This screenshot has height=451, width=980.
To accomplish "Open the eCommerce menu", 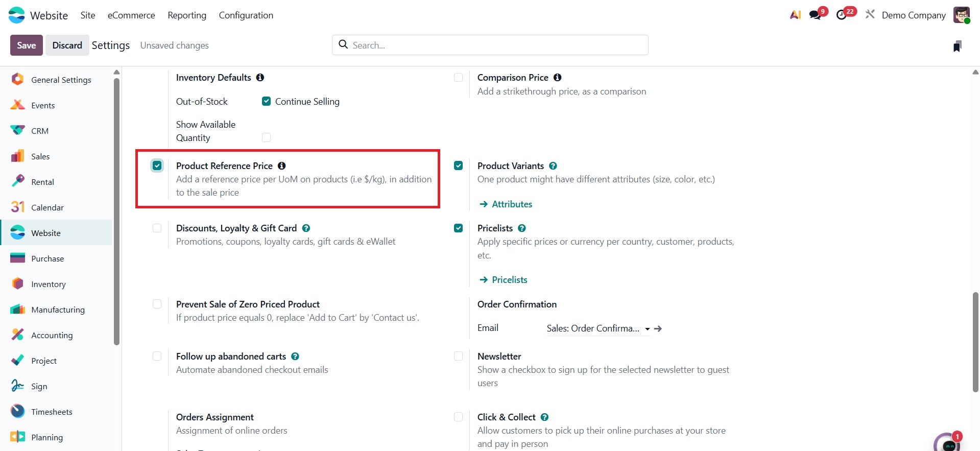I will [x=131, y=15].
